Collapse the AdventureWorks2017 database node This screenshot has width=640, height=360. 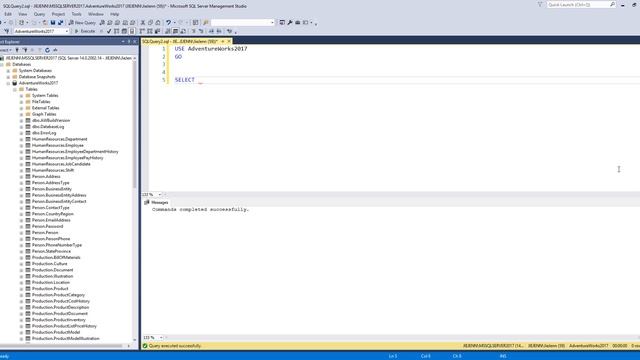[x=8, y=83]
